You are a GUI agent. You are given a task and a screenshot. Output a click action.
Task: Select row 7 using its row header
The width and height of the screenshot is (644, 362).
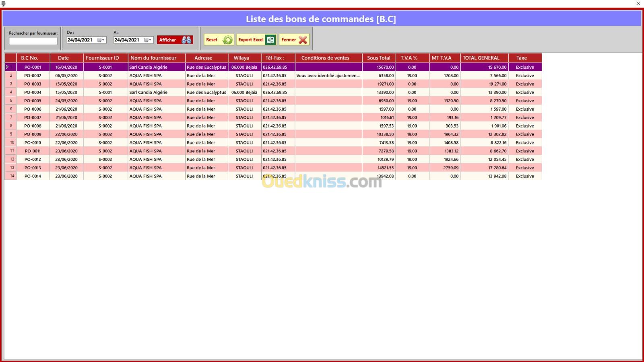[11, 117]
